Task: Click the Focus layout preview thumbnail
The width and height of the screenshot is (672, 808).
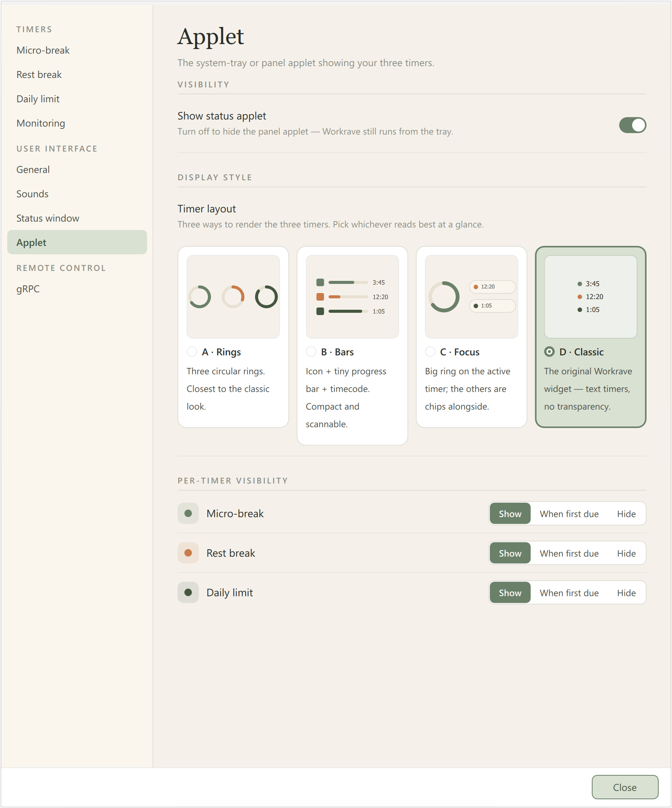Action: pos(471,297)
